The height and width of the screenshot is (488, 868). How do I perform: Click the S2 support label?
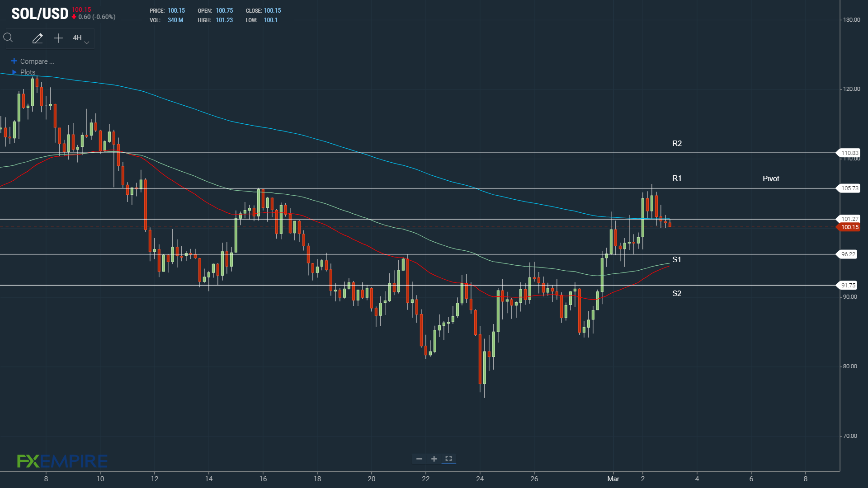pos(677,293)
